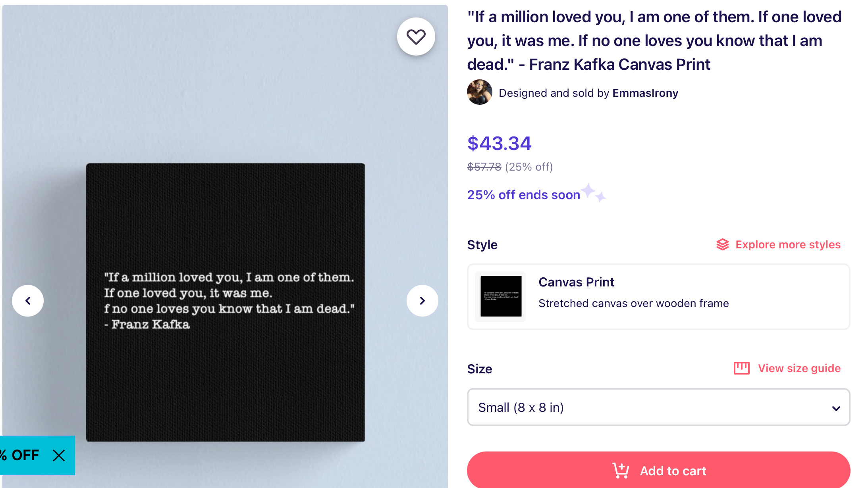Add canvas print to favorites with heart icon
The image size is (868, 488).
pos(416,37)
